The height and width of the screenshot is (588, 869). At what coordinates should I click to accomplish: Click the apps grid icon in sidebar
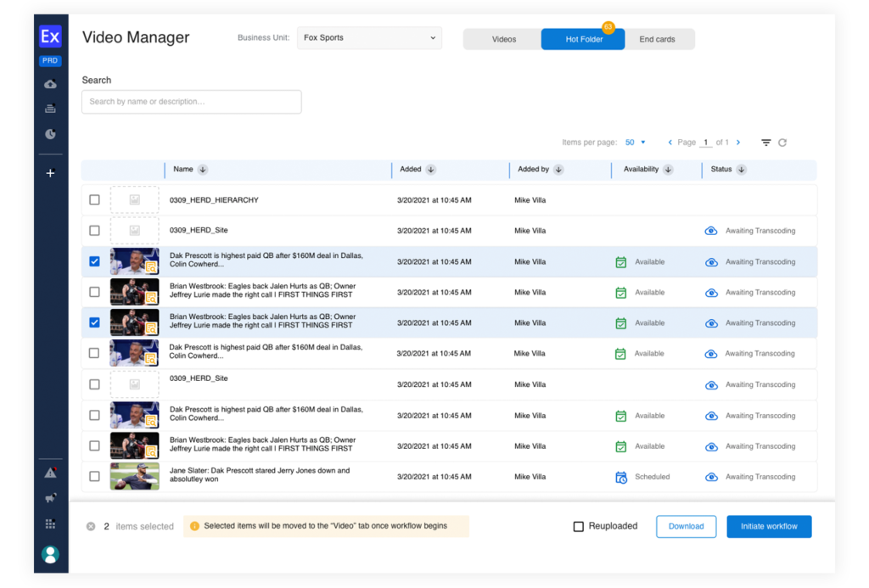click(50, 524)
